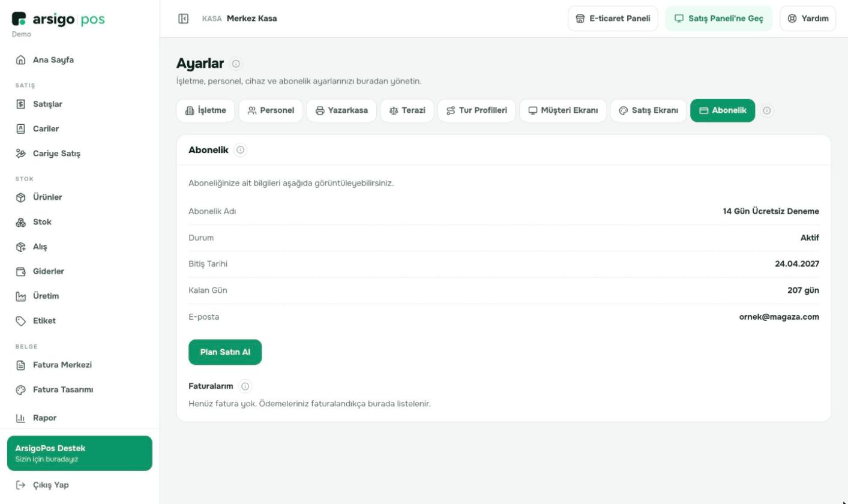
Task: Click the info icon after the Abonelik tab
Action: point(768,110)
